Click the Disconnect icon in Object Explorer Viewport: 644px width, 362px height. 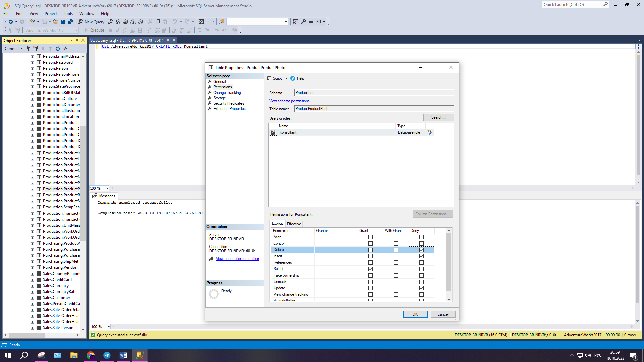(x=36, y=49)
